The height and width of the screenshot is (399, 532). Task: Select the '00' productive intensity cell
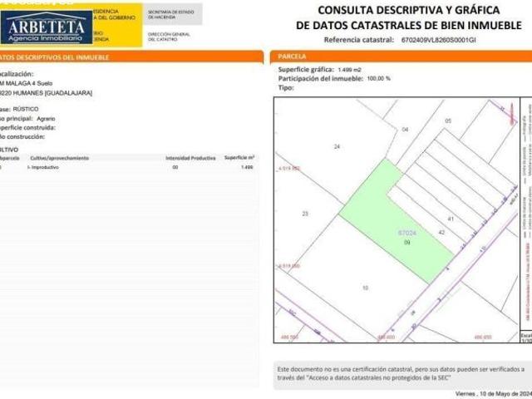[x=175, y=167]
